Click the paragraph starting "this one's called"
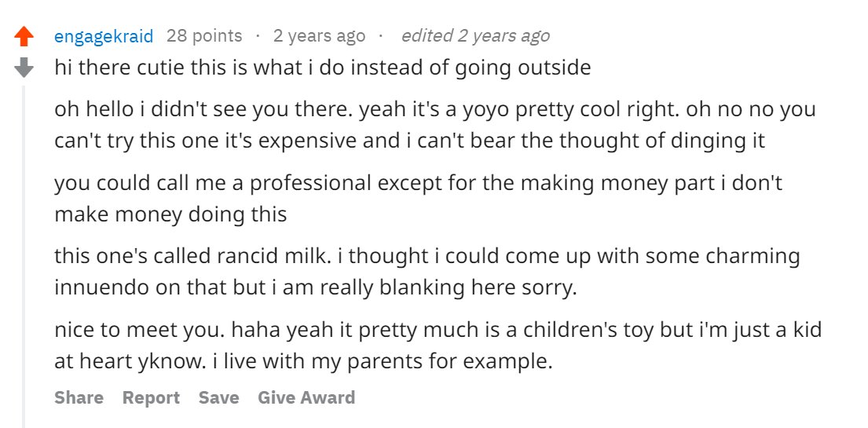The image size is (868, 428). (424, 272)
